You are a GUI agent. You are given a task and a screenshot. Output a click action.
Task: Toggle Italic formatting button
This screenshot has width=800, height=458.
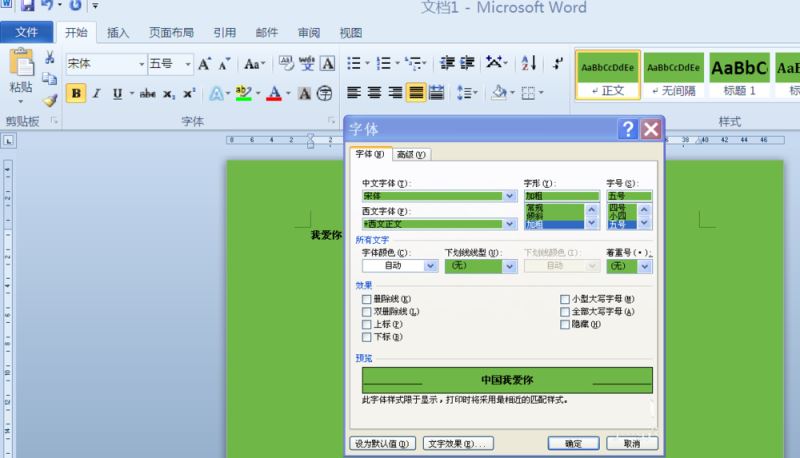[96, 93]
